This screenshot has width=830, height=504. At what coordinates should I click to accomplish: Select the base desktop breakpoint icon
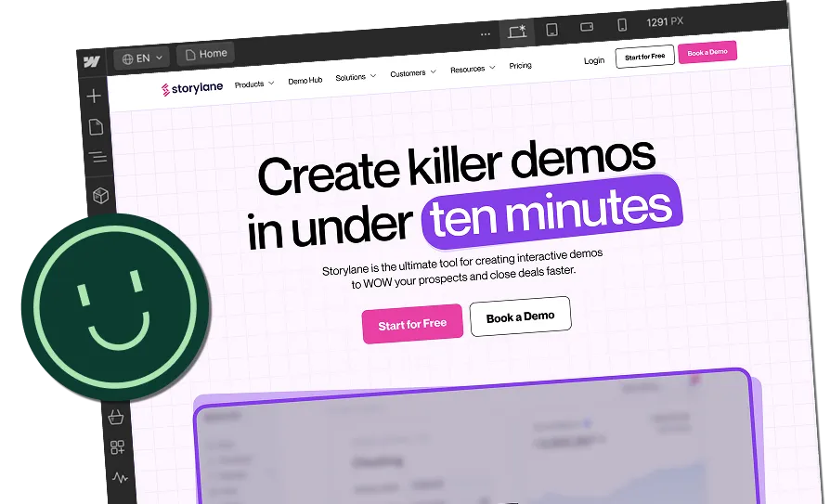(517, 32)
